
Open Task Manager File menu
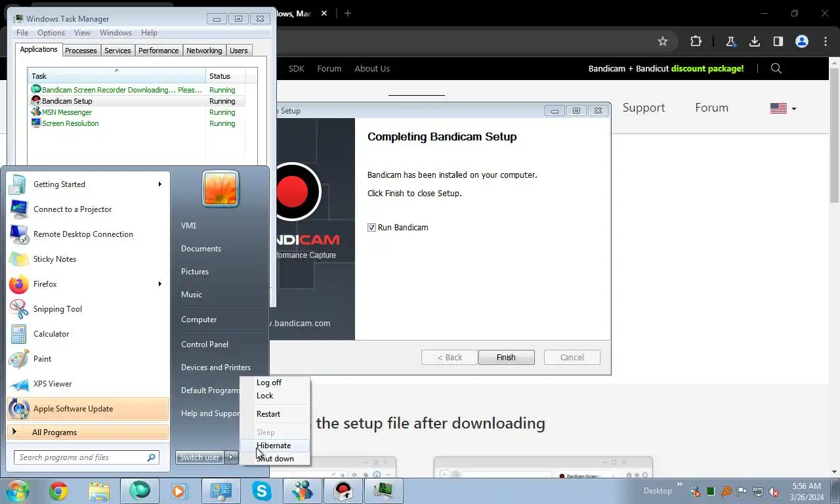click(22, 33)
